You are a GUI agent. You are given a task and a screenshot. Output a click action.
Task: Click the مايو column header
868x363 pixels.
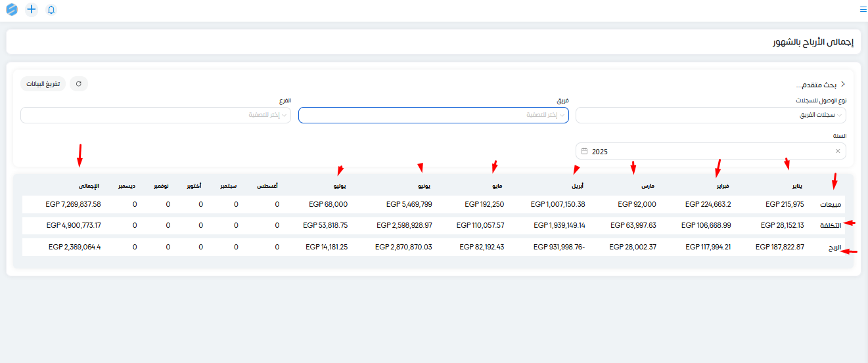(496, 186)
